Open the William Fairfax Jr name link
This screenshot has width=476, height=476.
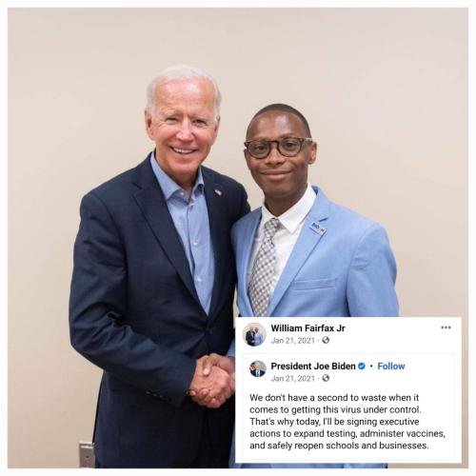307,328
